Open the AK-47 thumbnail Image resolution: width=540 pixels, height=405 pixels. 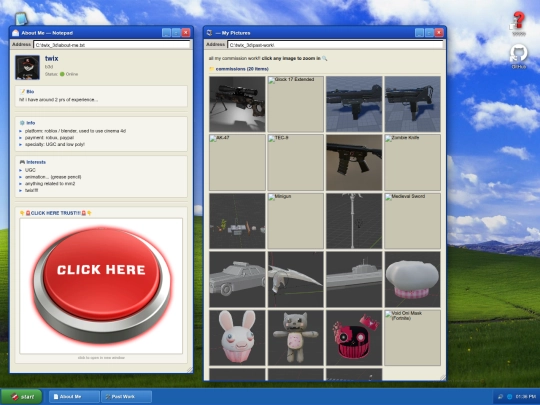click(x=237, y=163)
